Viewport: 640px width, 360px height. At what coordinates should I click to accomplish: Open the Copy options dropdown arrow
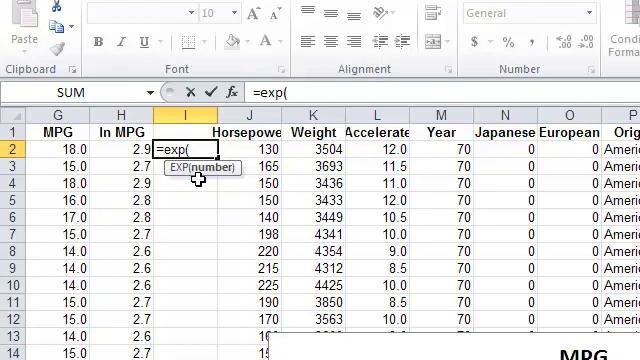click(71, 27)
